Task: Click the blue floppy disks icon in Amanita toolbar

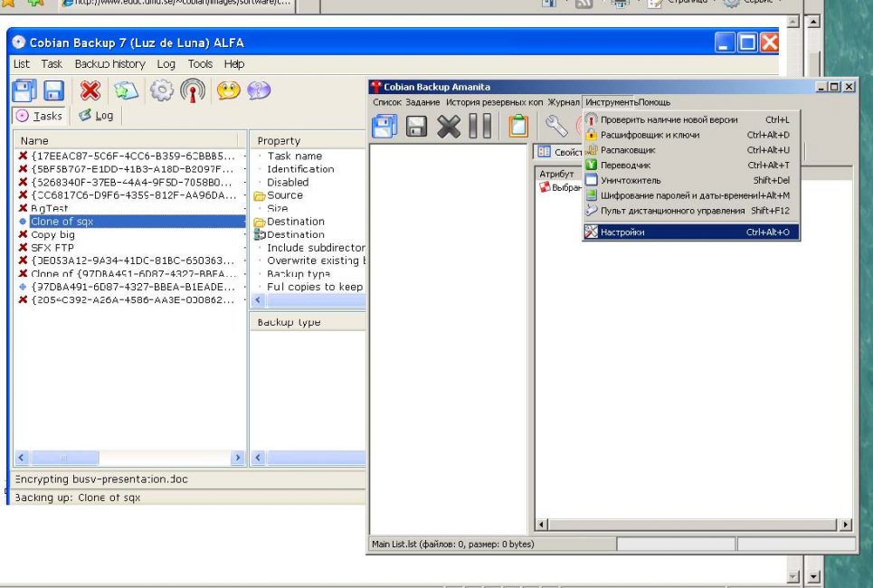Action: click(x=384, y=126)
